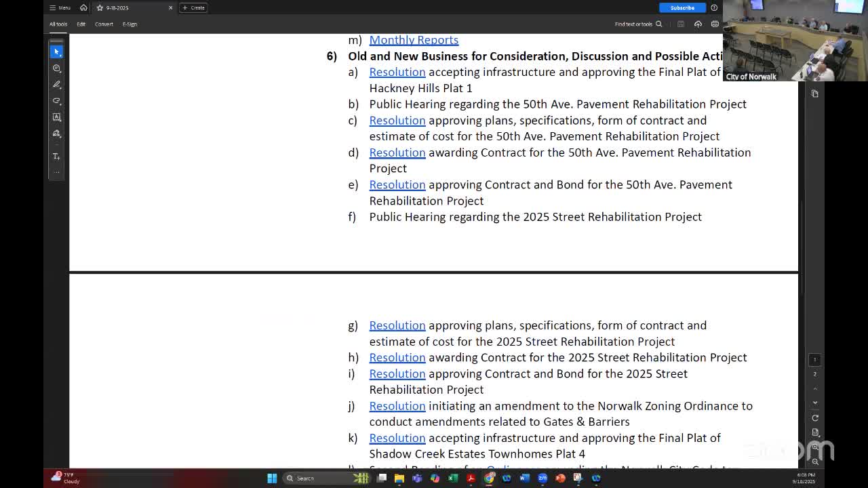Select the add text tool
Image resolution: width=868 pixels, height=488 pixels.
coord(56,157)
